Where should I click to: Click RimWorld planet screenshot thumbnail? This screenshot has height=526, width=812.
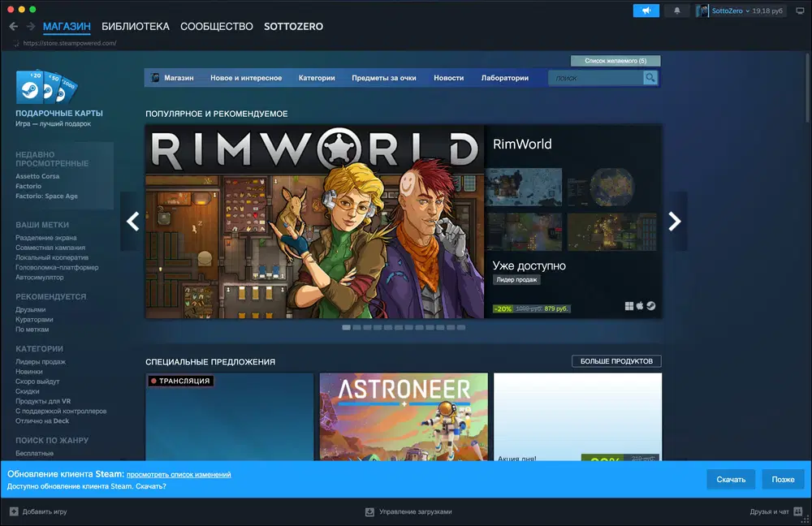611,188
